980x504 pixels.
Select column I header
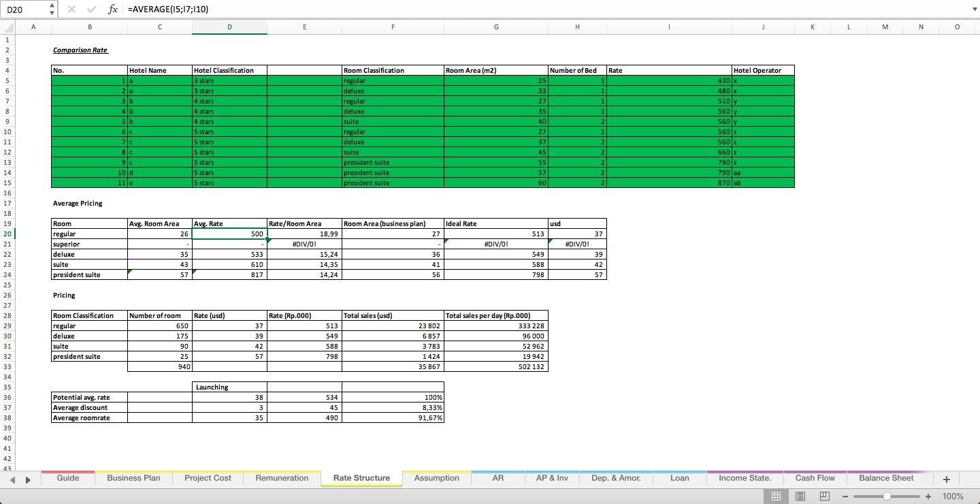coord(669,27)
